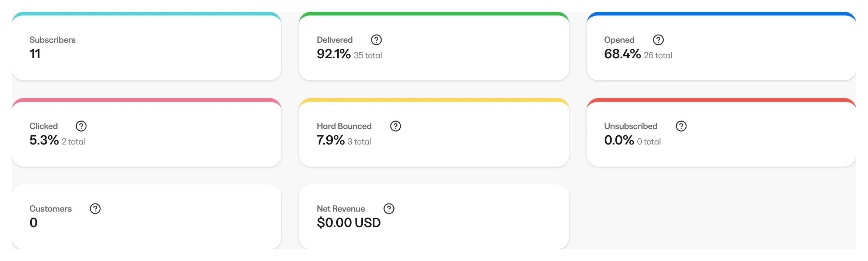Open the Clicked statistics card
This screenshot has height=261, width=868.
[147, 133]
